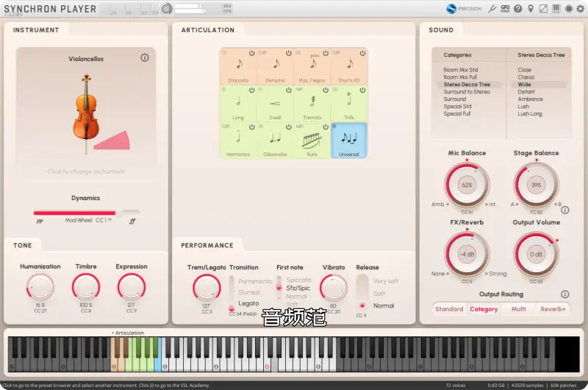Select the Staccato articulation cell

(x=238, y=66)
